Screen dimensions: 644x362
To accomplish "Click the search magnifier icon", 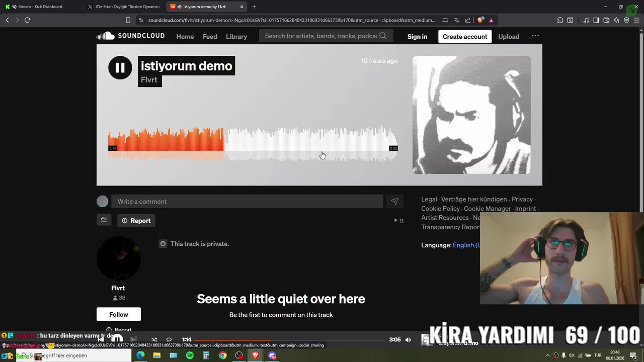I will (383, 36).
